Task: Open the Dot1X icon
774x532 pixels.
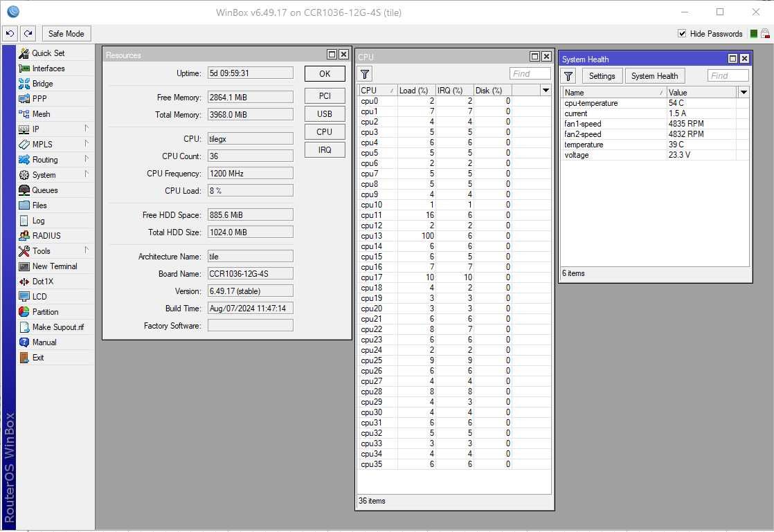Action: pos(24,282)
